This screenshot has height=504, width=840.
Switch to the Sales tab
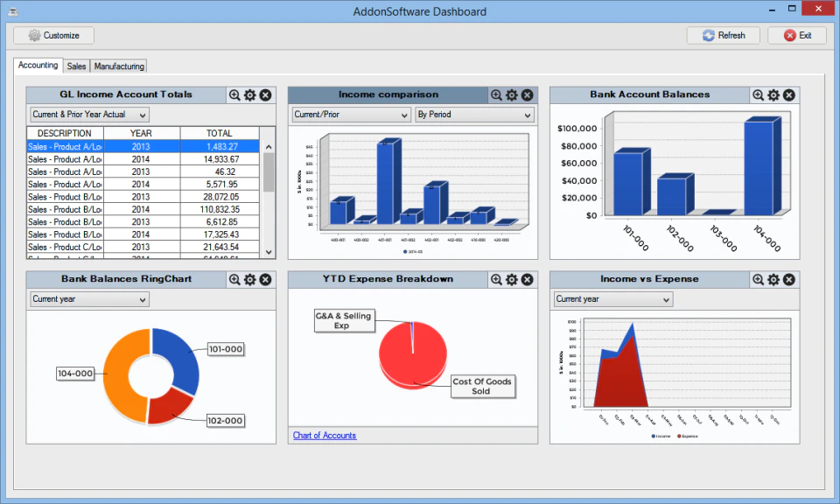76,66
